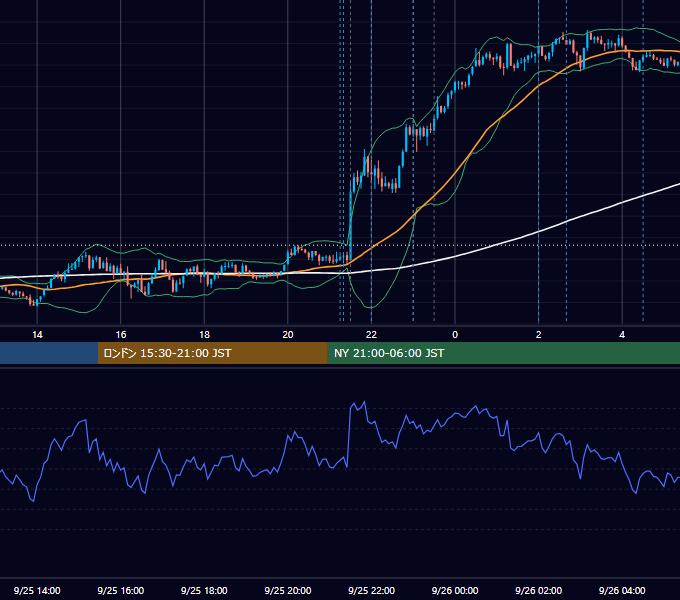680x600 pixels.
Task: Click the 14 hour axis label
Action: click(x=37, y=335)
